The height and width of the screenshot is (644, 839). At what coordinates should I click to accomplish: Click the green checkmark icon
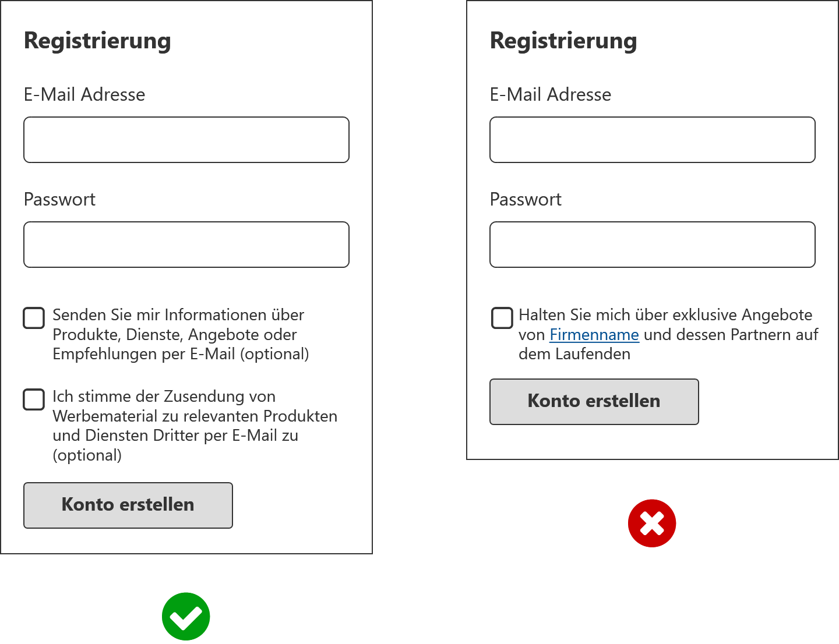pos(186,617)
